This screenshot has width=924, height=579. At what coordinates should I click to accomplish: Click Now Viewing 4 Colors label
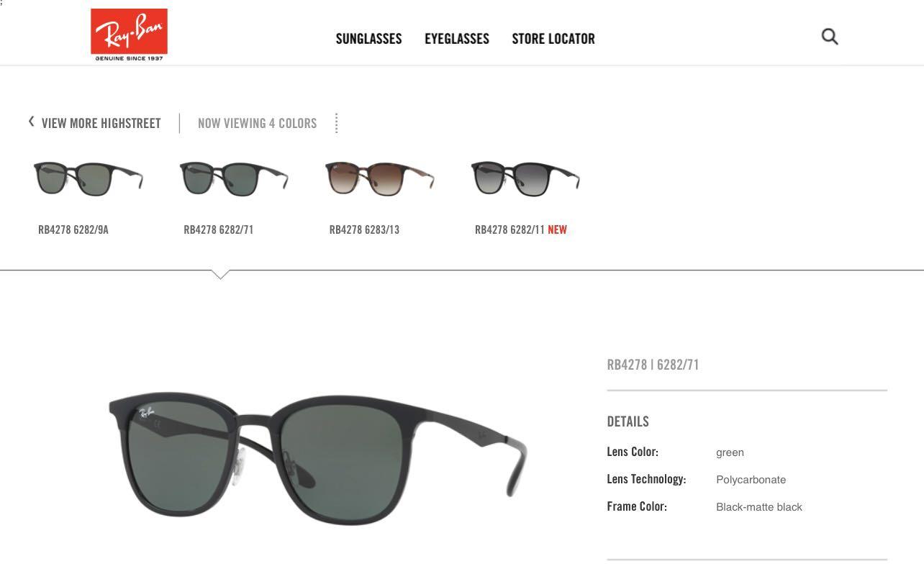pos(257,123)
